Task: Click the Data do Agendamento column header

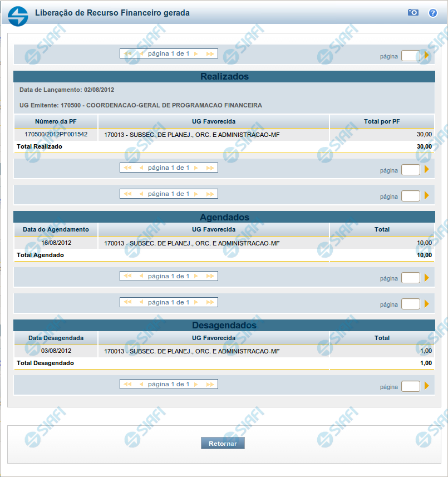Action: [x=56, y=229]
